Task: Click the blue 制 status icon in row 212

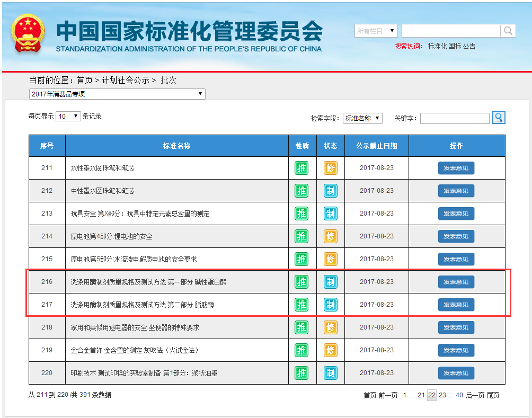Action: [331, 191]
